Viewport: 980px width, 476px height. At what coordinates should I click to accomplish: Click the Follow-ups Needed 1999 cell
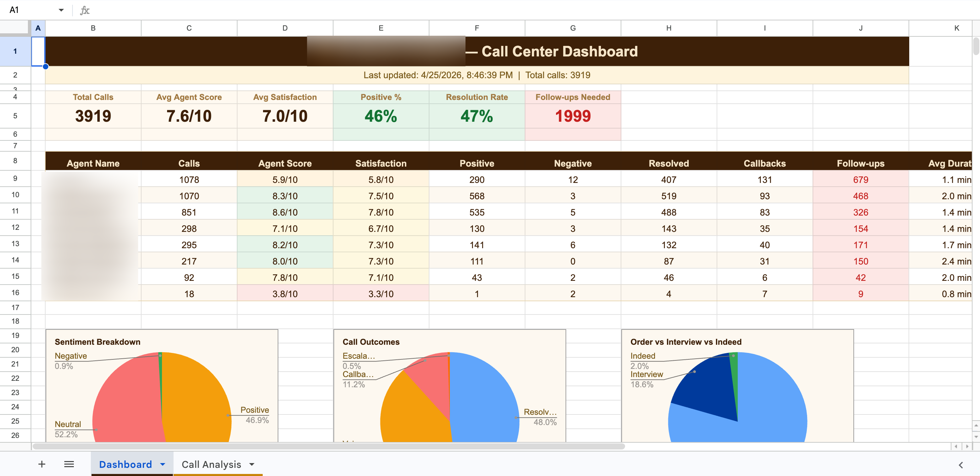coord(573,116)
